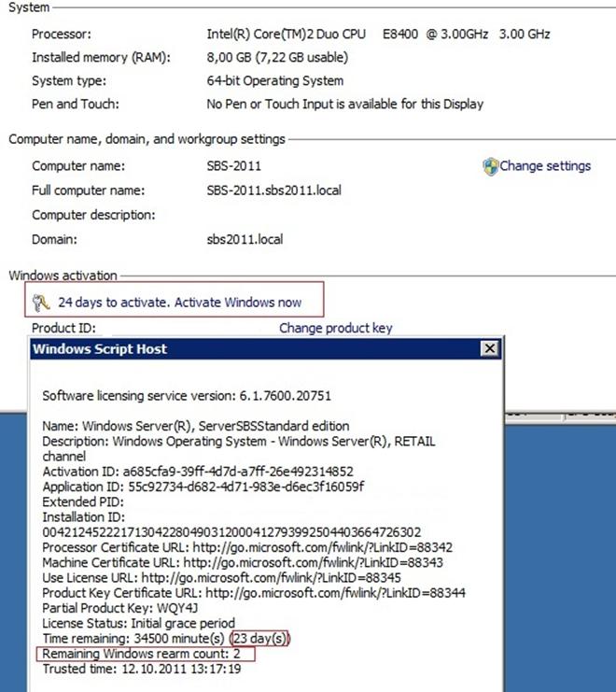Viewport: 616px width, 692px height.
Task: Click the 'Product ID:' label
Action: pos(63,328)
